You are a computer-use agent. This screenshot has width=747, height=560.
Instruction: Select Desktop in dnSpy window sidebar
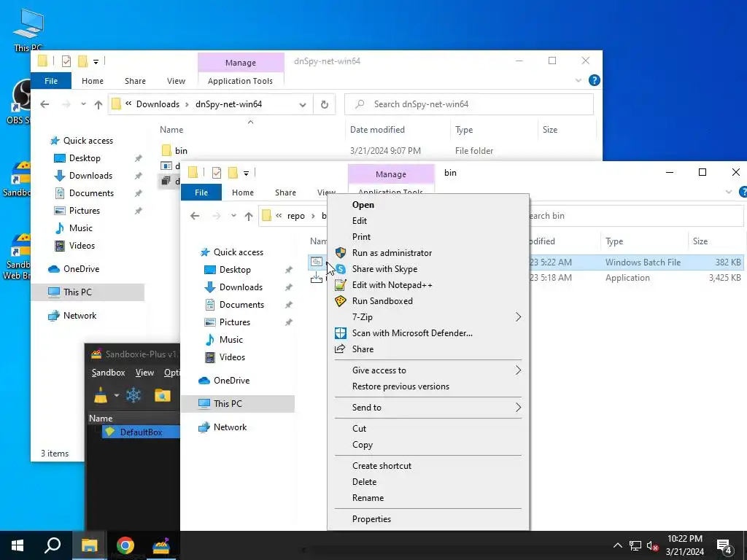point(85,158)
